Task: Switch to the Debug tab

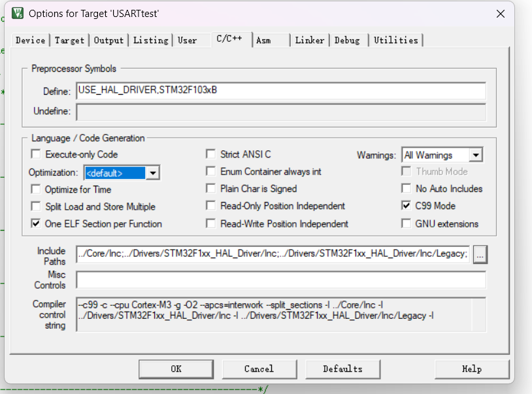Action: tap(347, 41)
